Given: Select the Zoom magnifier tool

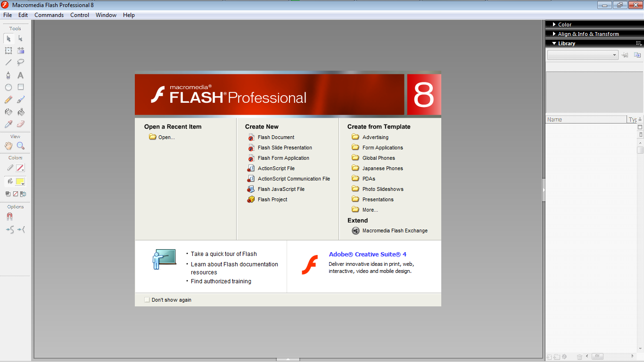Looking at the screenshot, I should pyautogui.click(x=21, y=146).
